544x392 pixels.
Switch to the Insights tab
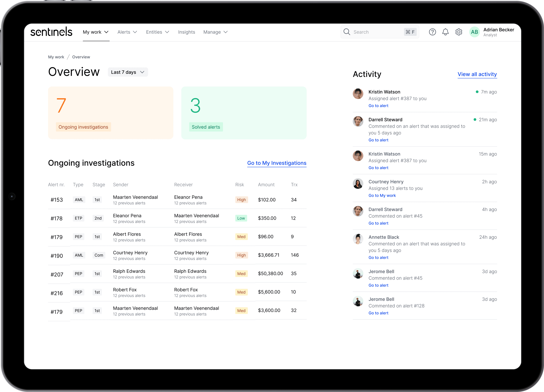(186, 32)
